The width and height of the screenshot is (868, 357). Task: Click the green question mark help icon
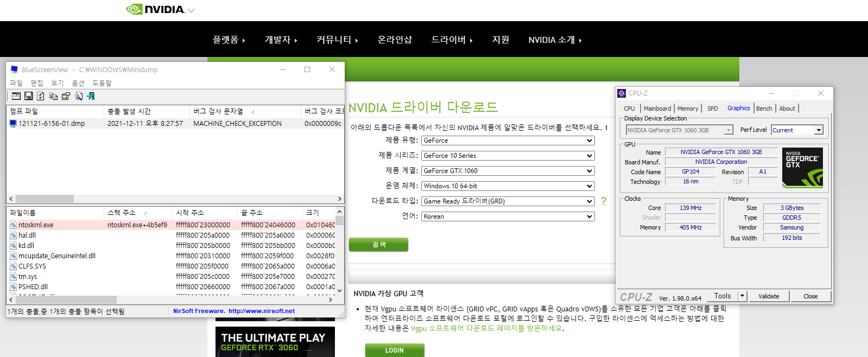(x=604, y=201)
